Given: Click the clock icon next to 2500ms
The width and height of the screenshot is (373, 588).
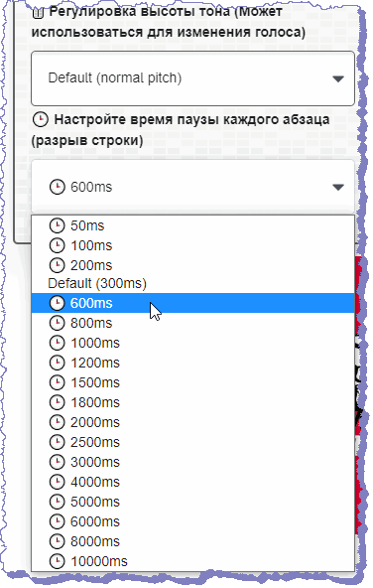Looking at the screenshot, I should (x=57, y=443).
